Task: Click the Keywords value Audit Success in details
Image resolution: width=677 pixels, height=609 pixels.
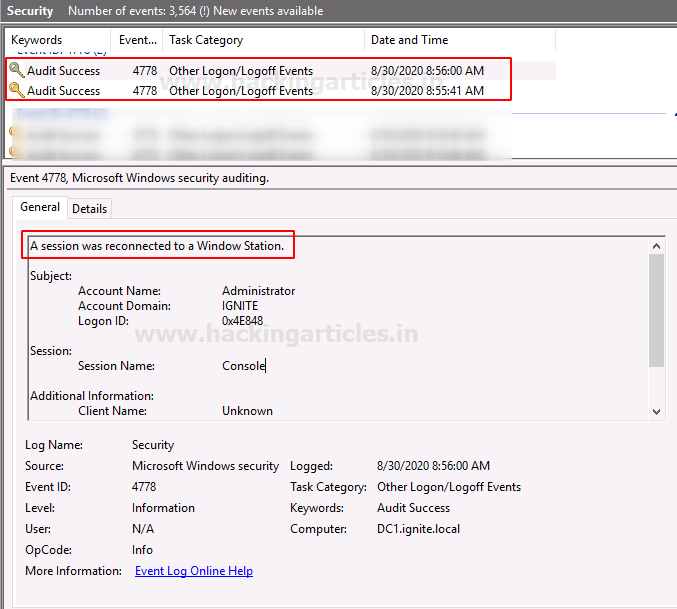Action: (413, 508)
